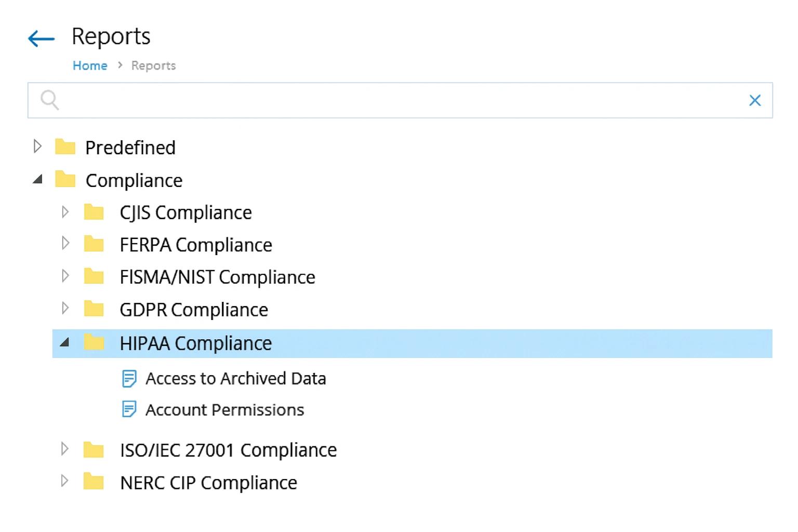The height and width of the screenshot is (532, 798).
Task: Click inside the search input field
Action: tap(364, 100)
